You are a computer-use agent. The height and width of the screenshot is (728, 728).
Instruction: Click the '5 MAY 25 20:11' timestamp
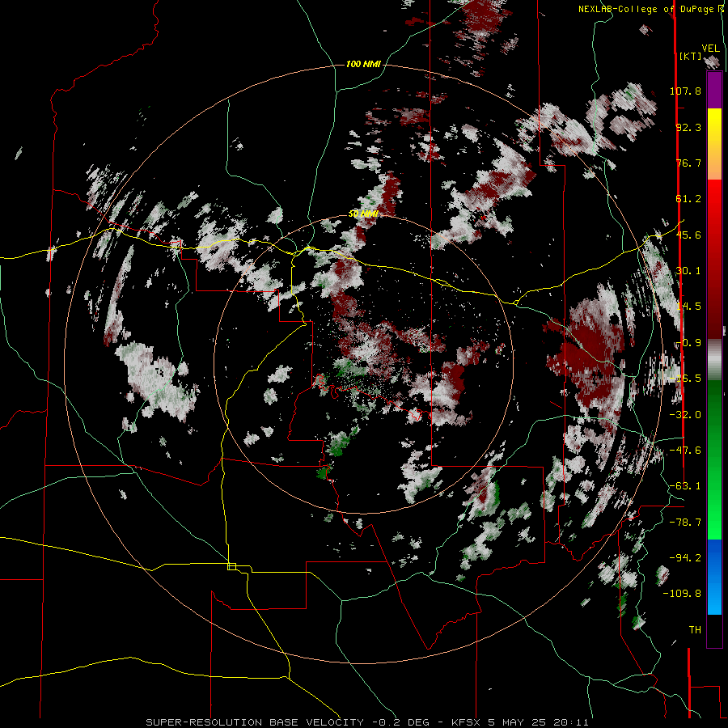(539, 722)
